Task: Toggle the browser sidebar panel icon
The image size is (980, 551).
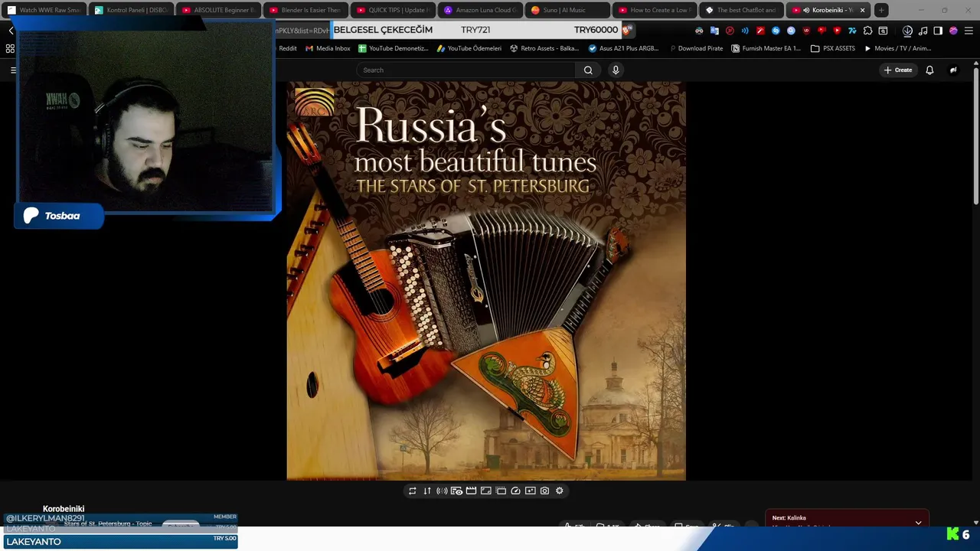Action: (938, 31)
